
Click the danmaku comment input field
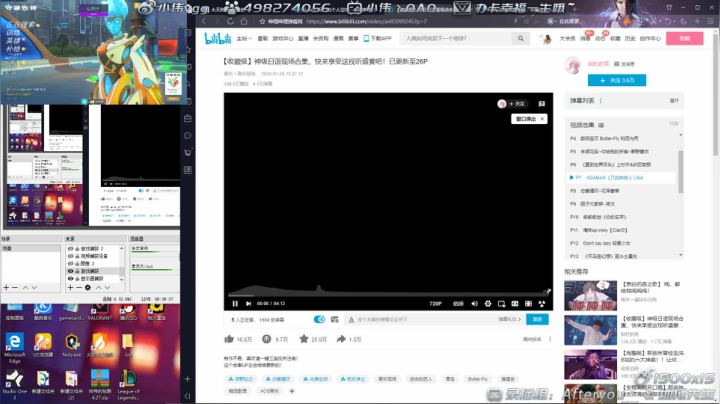422,319
